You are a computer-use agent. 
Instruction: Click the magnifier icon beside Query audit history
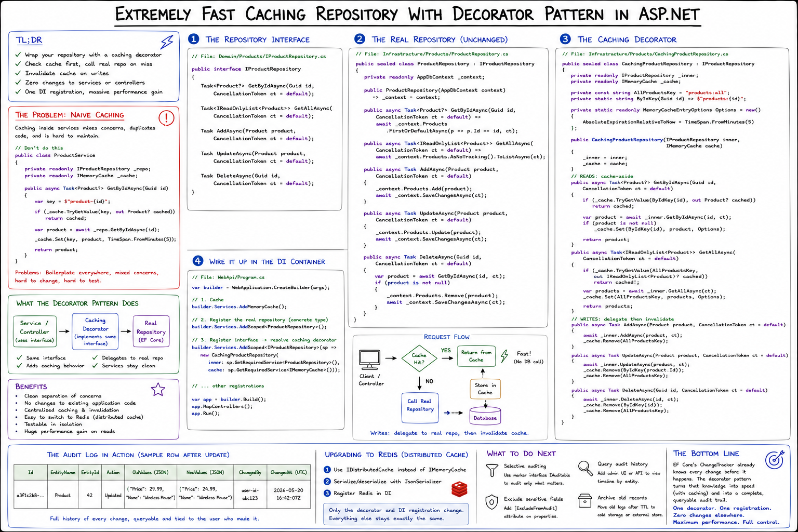pos(585,468)
